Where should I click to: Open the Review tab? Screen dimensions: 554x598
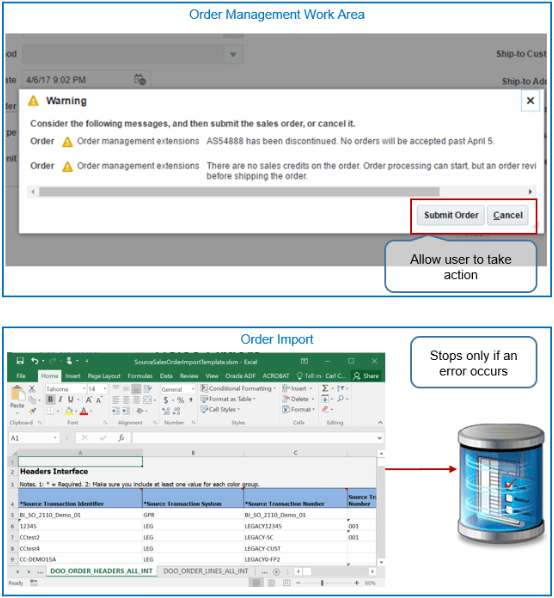(x=189, y=376)
